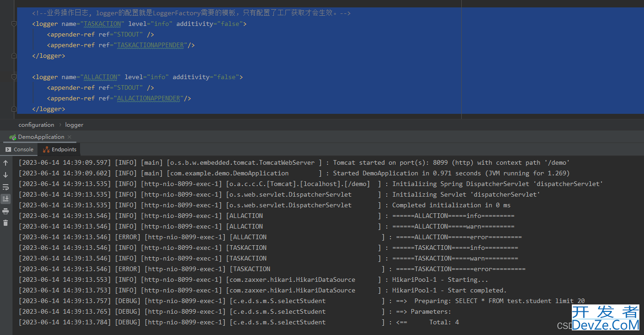Click the terminal icon on Console tab

pyautogui.click(x=8, y=149)
